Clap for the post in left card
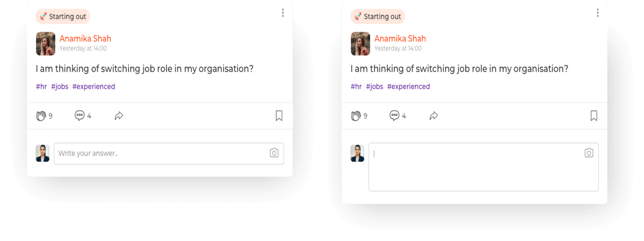 pyautogui.click(x=41, y=116)
